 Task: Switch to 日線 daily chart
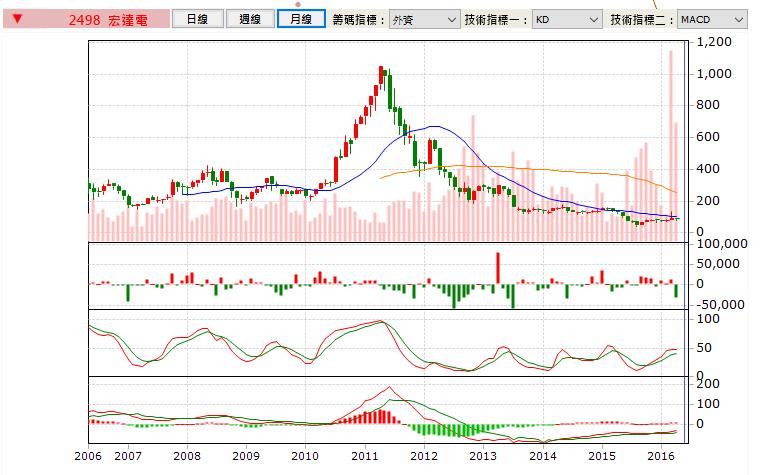coord(196,19)
